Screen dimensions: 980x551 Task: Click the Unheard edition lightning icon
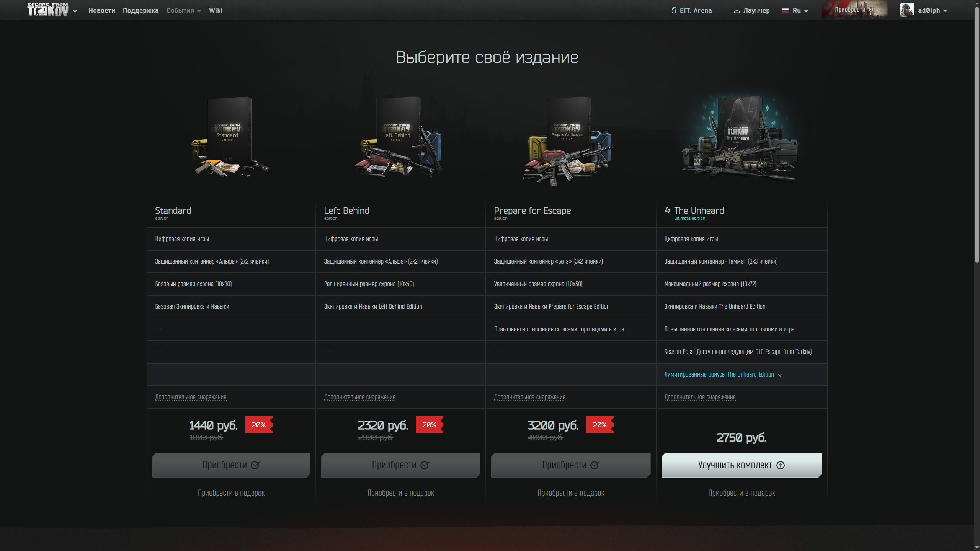click(x=668, y=210)
